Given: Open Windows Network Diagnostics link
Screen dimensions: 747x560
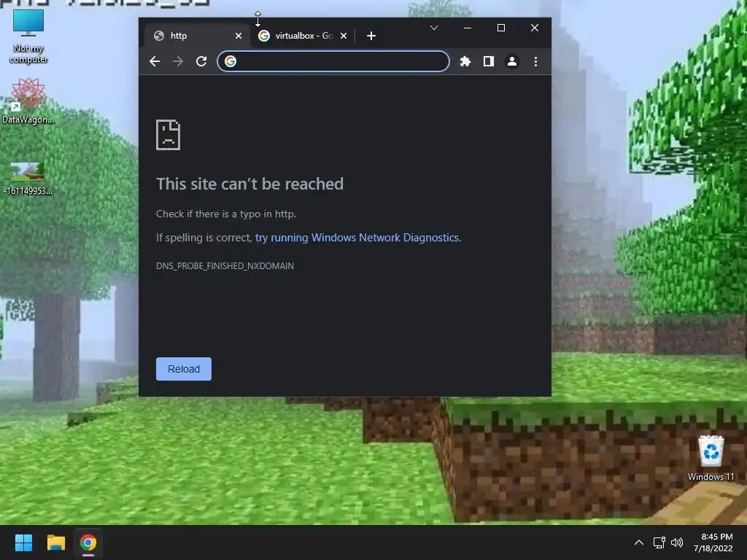Looking at the screenshot, I should point(357,238).
